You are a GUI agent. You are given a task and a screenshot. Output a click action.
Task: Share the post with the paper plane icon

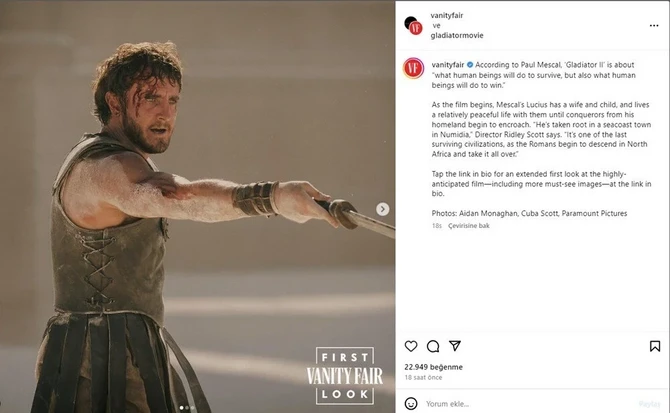(455, 346)
